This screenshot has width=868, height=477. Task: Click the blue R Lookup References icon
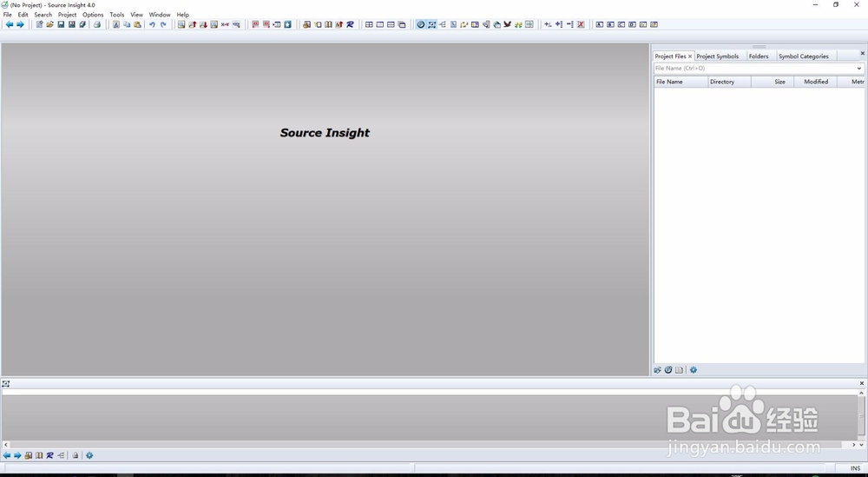pos(350,24)
